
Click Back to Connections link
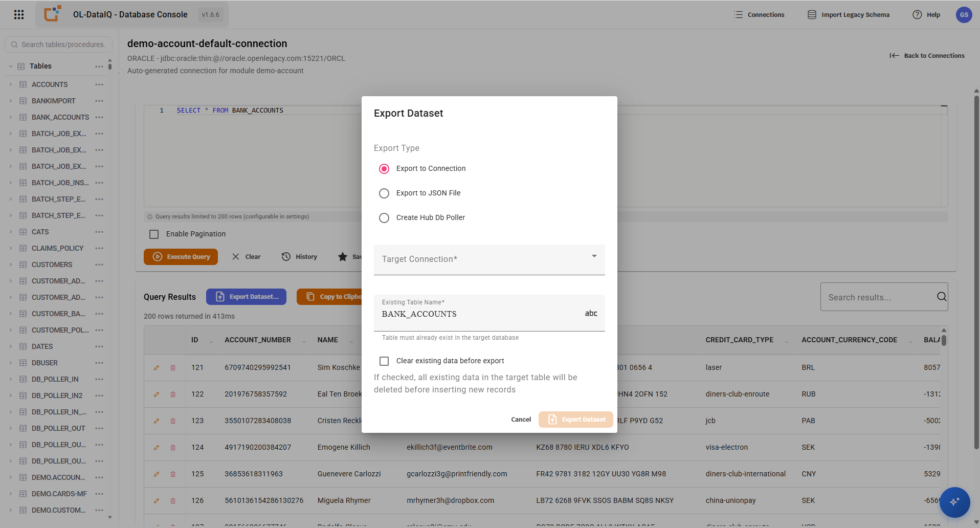pyautogui.click(x=927, y=56)
